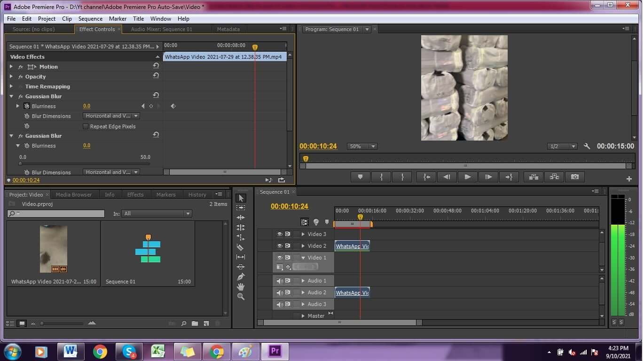Open settings via the wrench icon in Program monitor
The height and width of the screenshot is (361, 644).
coord(587,146)
